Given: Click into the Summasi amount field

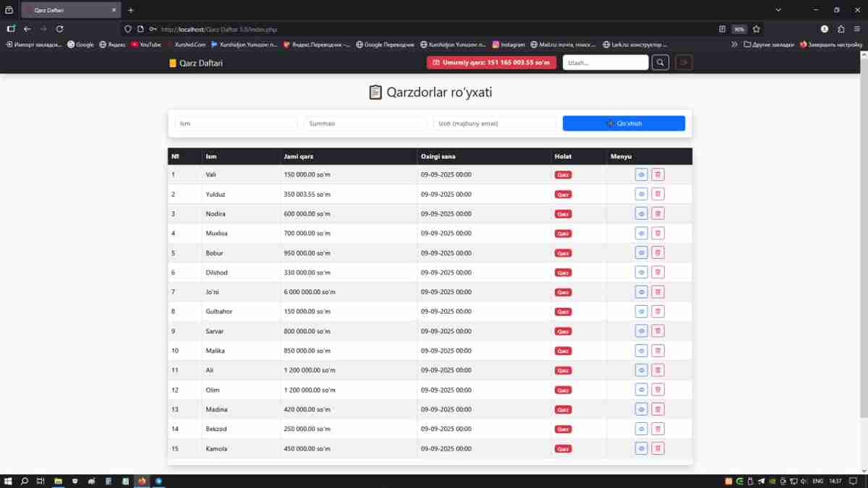Looking at the screenshot, I should pyautogui.click(x=365, y=124).
